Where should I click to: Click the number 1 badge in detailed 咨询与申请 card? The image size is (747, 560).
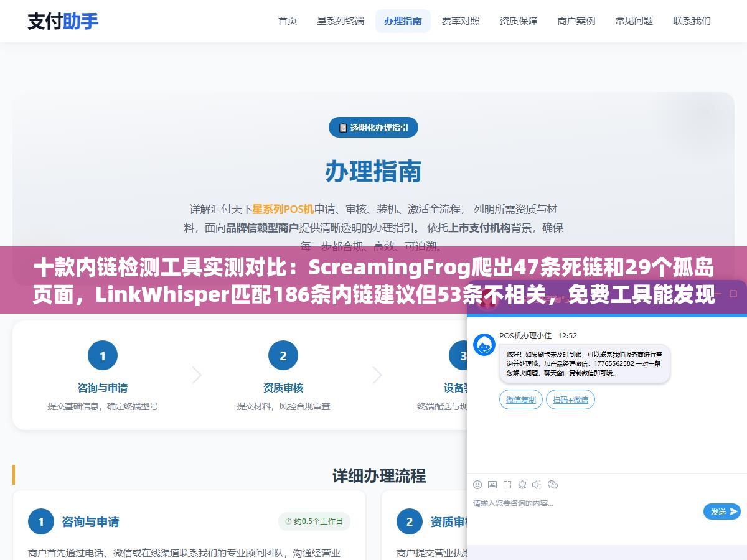coord(41,522)
